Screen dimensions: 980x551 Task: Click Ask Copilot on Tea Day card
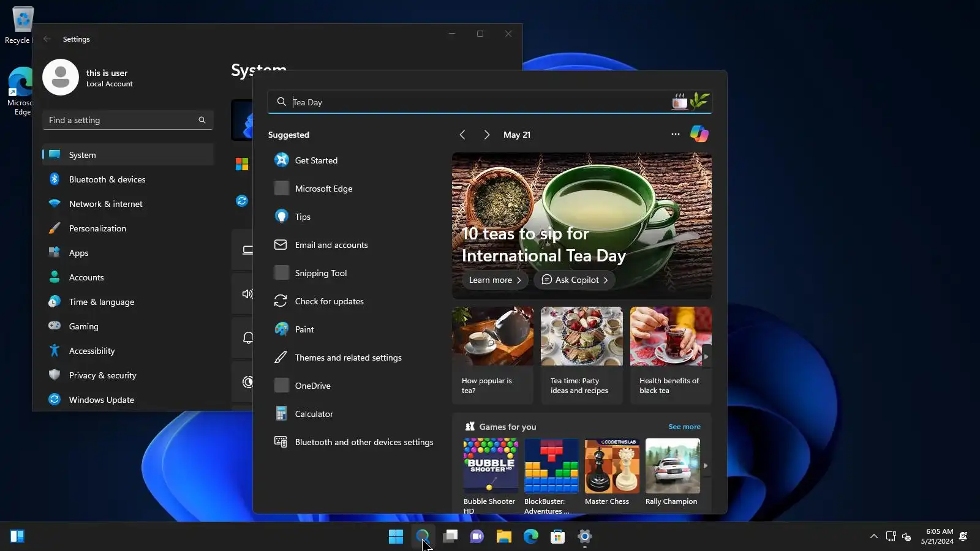[x=575, y=280]
